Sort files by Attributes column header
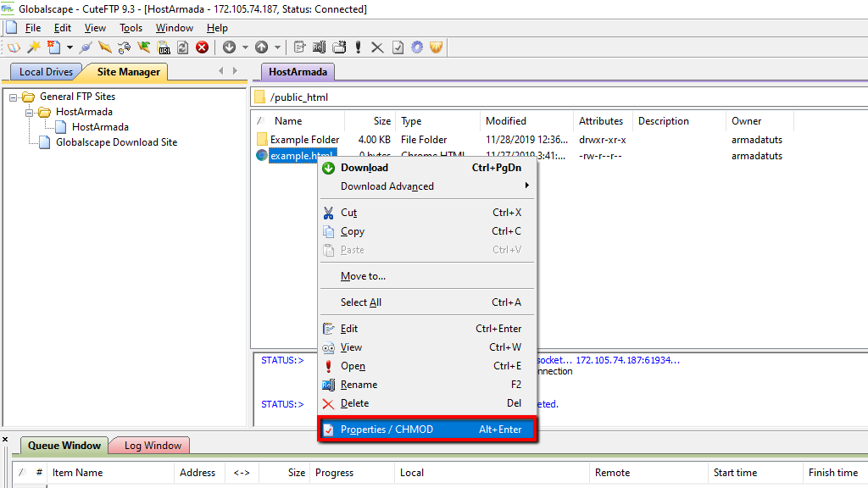 604,121
